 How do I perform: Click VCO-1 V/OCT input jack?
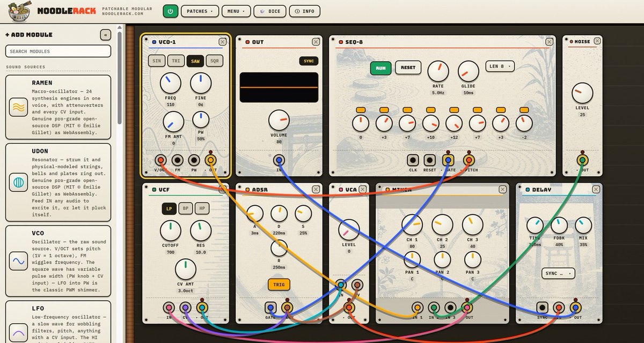160,160
